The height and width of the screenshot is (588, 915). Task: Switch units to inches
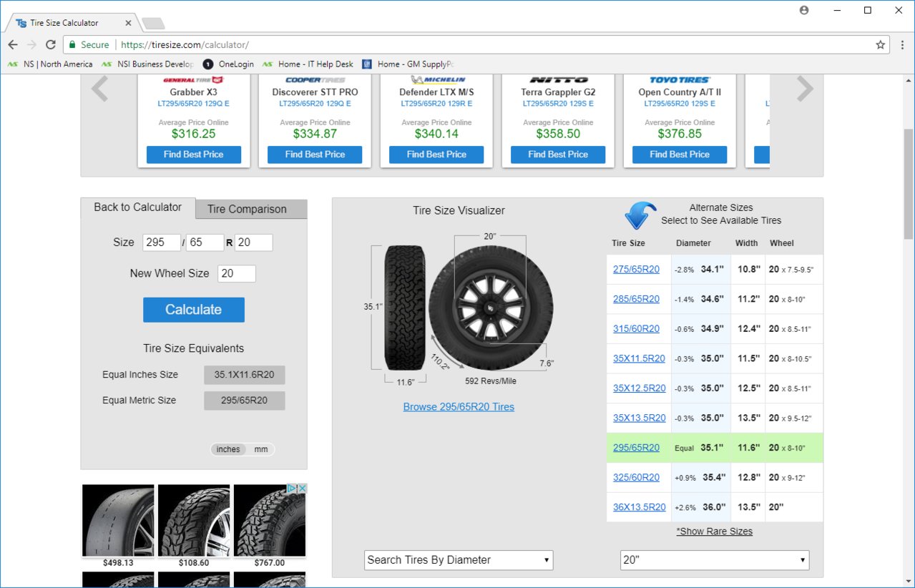pyautogui.click(x=228, y=449)
